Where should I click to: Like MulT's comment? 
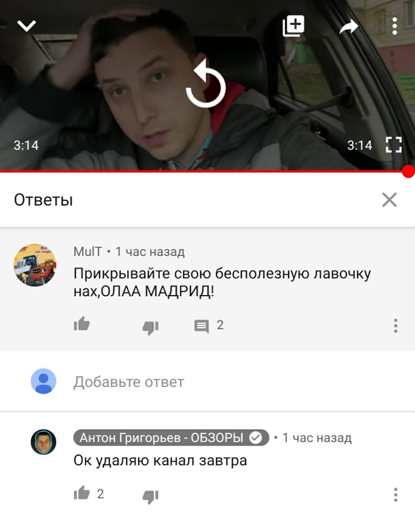82,324
